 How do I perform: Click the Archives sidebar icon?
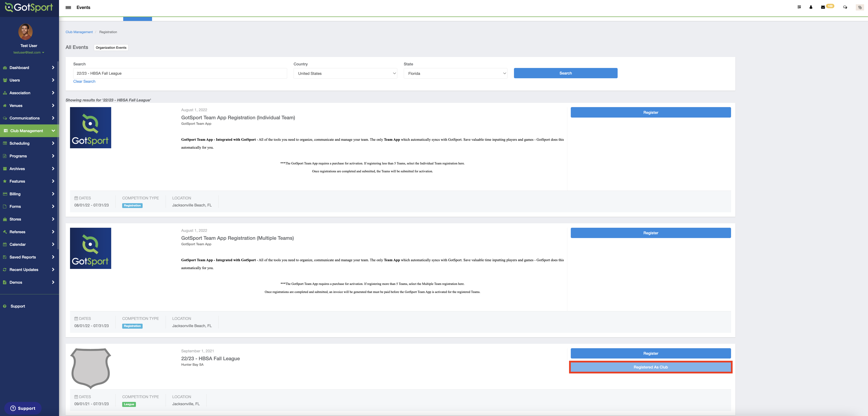coord(5,169)
